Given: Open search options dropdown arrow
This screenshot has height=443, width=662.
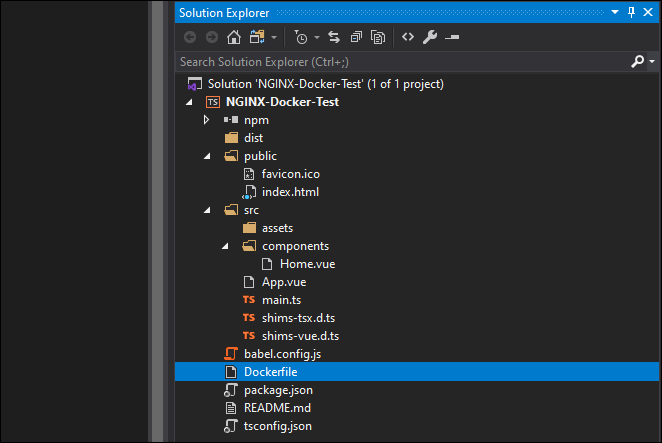Looking at the screenshot, I should [x=652, y=62].
